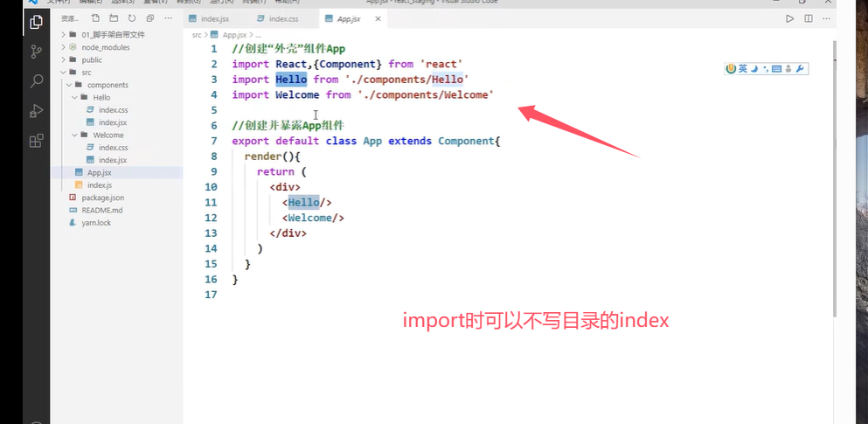The width and height of the screenshot is (868, 424).
Task: Click the input method logo icon
Action: [731, 69]
